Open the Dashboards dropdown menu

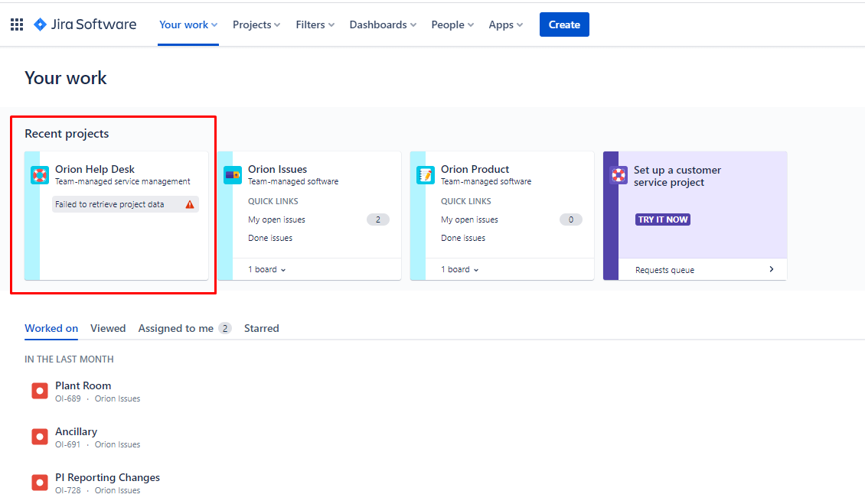[383, 24]
